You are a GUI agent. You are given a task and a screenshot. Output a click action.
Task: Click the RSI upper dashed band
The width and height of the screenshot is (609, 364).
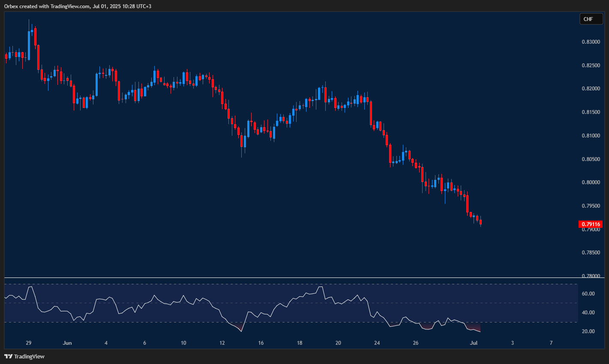tap(171, 284)
